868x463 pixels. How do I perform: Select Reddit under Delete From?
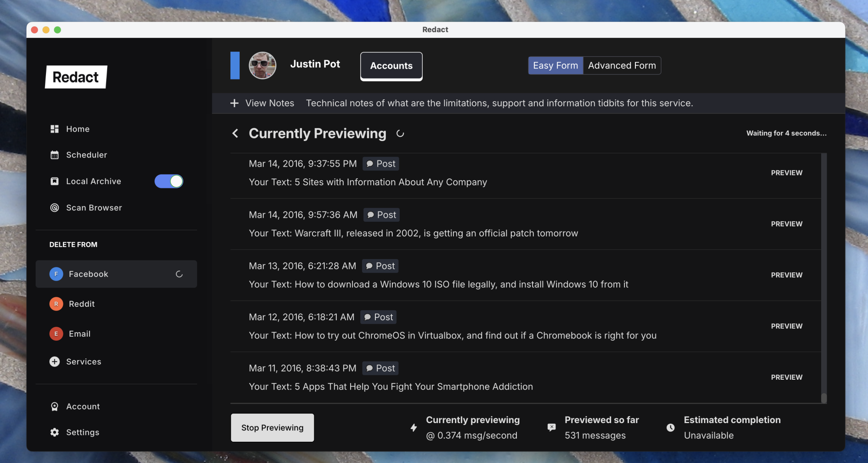pyautogui.click(x=116, y=304)
